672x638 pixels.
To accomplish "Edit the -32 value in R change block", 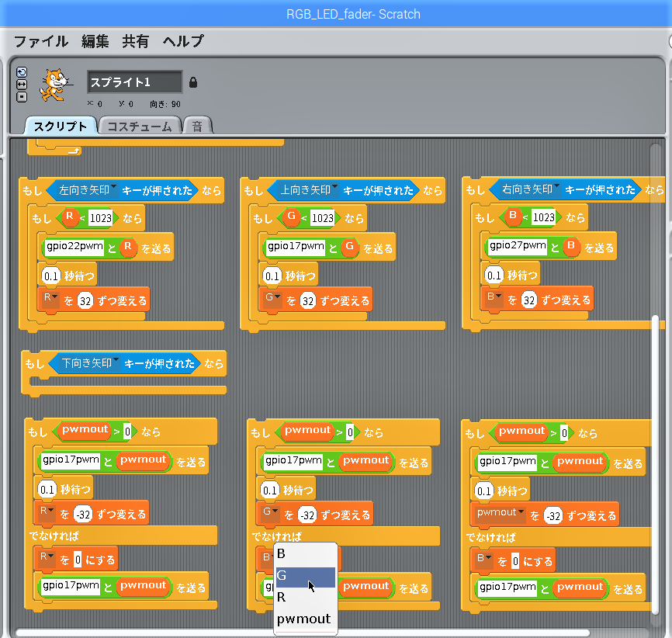I will [x=83, y=515].
